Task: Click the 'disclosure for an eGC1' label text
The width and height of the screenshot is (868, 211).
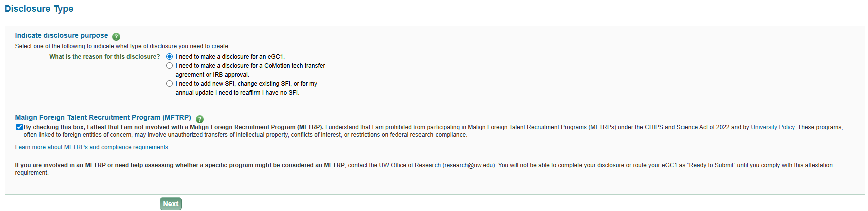Action: click(230, 57)
